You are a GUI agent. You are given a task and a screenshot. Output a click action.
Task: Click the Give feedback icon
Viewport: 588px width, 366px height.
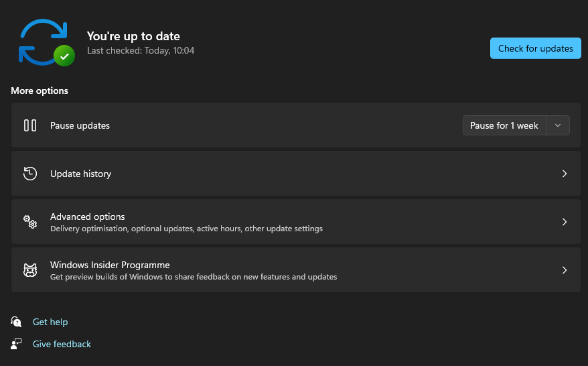17,344
